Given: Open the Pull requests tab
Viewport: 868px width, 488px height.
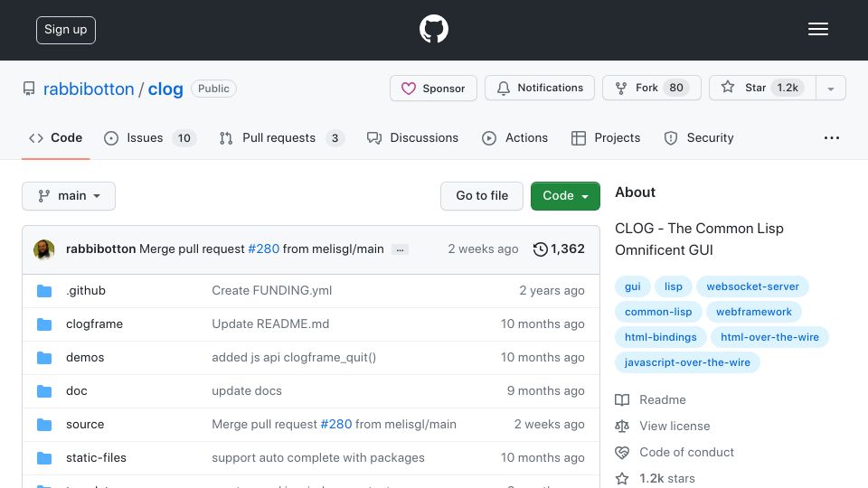Looking at the screenshot, I should click(282, 137).
